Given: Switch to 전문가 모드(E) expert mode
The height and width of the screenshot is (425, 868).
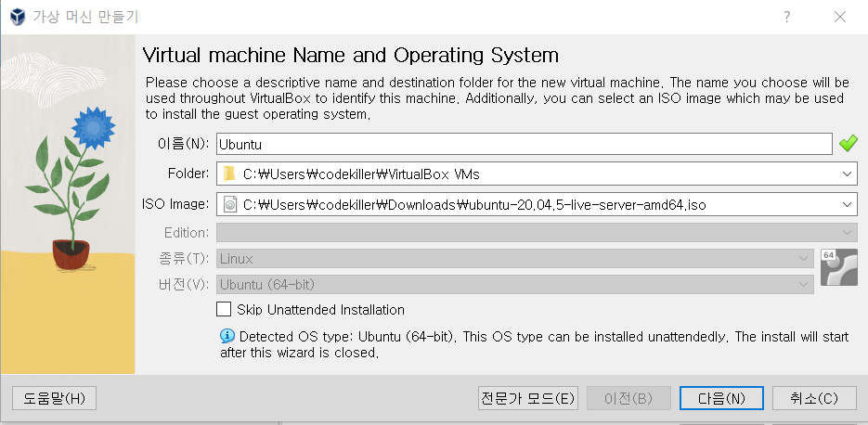Looking at the screenshot, I should tap(528, 398).
